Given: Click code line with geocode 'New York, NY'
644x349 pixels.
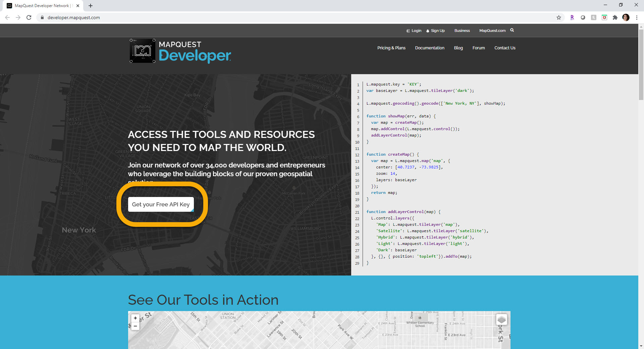Looking at the screenshot, I should 436,103.
